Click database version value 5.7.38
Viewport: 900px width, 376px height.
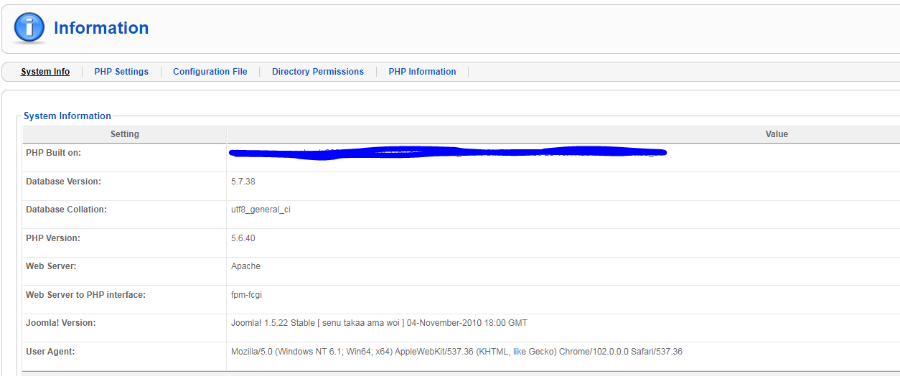(x=243, y=181)
